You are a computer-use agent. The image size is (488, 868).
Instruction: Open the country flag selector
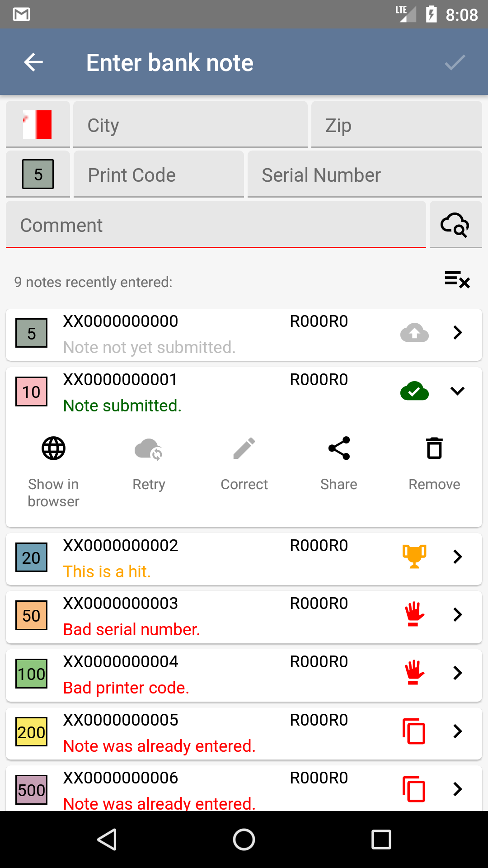pos(38,124)
